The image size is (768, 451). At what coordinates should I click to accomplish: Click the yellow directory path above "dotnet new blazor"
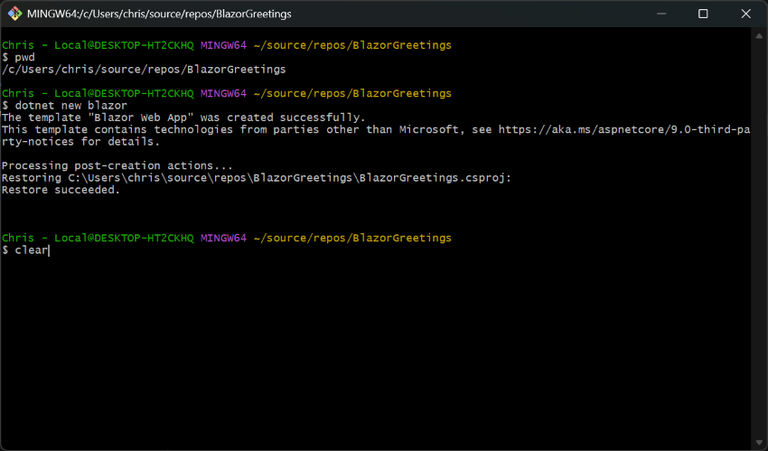point(351,93)
